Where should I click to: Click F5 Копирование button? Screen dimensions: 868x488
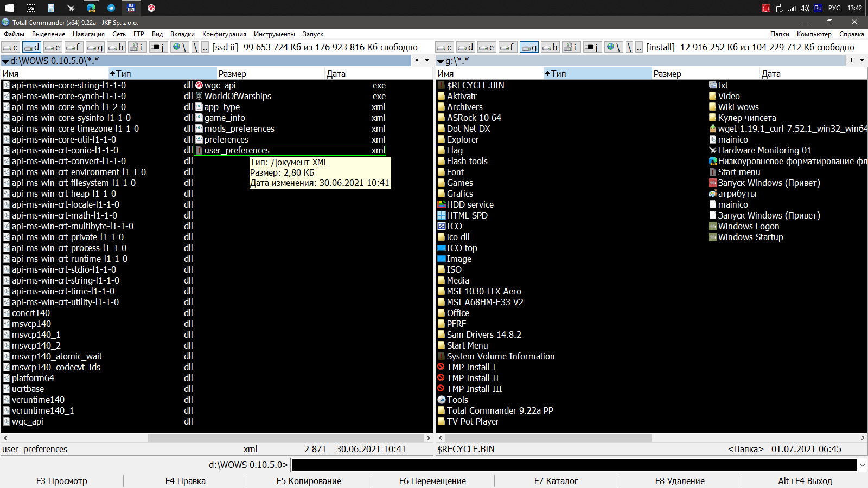pyautogui.click(x=309, y=481)
